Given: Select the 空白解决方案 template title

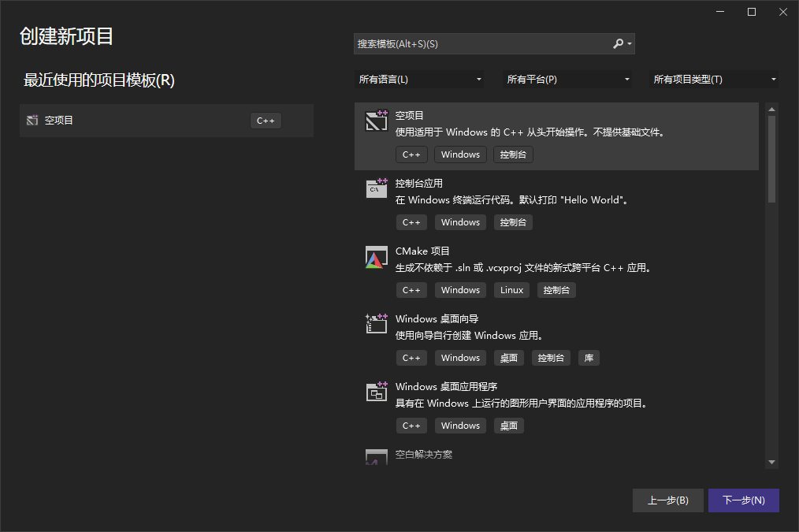Looking at the screenshot, I should pyautogui.click(x=424, y=455).
